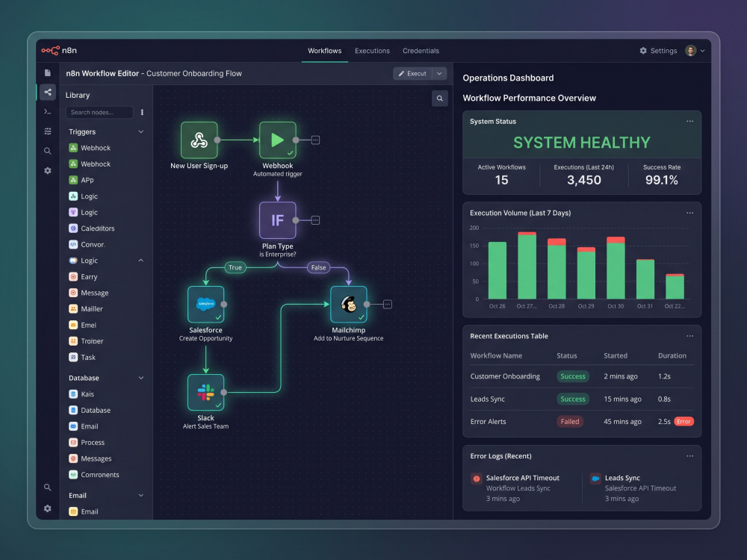Click the Execut button
747x560 pixels.
point(412,74)
